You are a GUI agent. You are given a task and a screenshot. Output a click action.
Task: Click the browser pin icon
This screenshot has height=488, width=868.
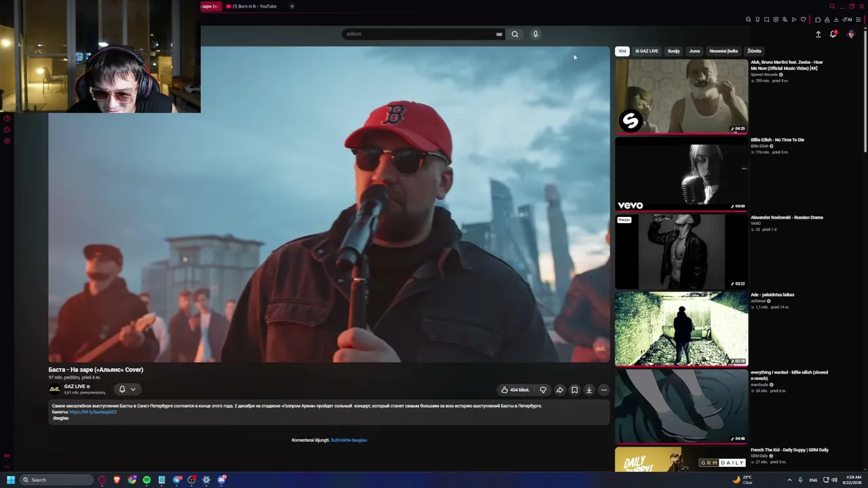point(757,20)
